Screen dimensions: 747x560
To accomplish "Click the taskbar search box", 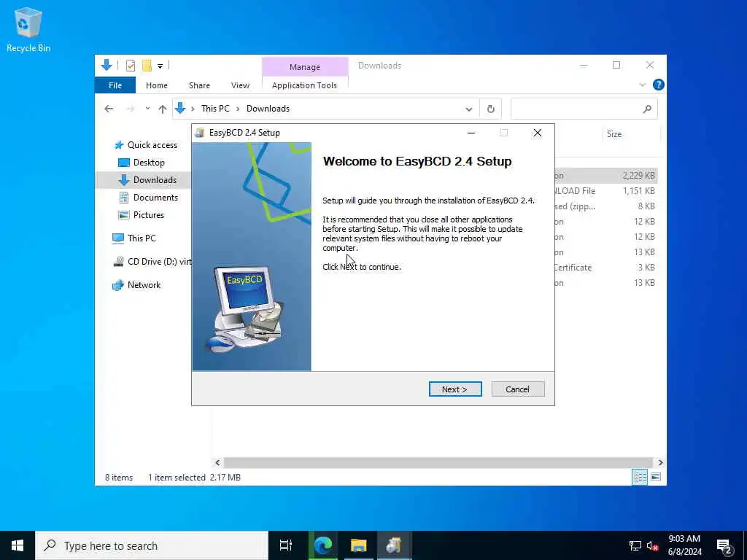I will pos(152,545).
